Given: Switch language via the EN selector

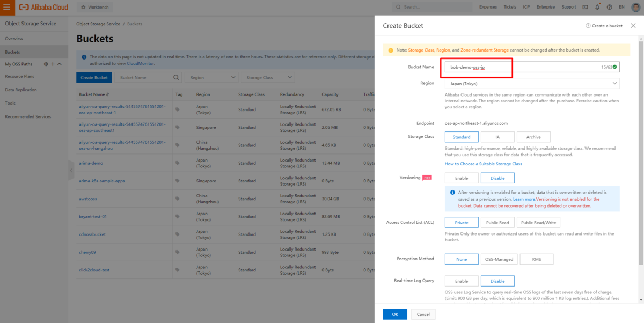Looking at the screenshot, I should click(621, 7).
